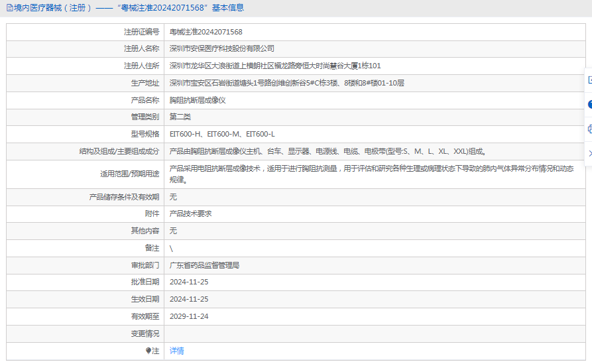Click the 结构及组成/主要组成成分 label
This screenshot has height=364, width=592.
119,151
